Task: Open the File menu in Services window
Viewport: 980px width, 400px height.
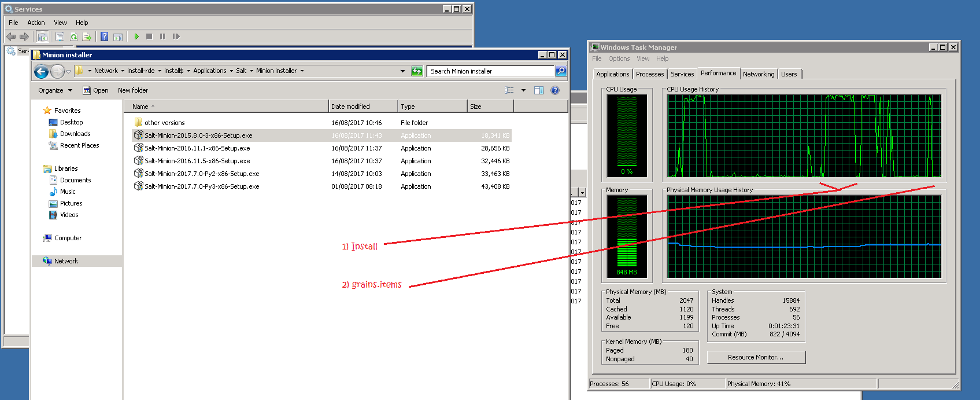Action: (x=13, y=23)
